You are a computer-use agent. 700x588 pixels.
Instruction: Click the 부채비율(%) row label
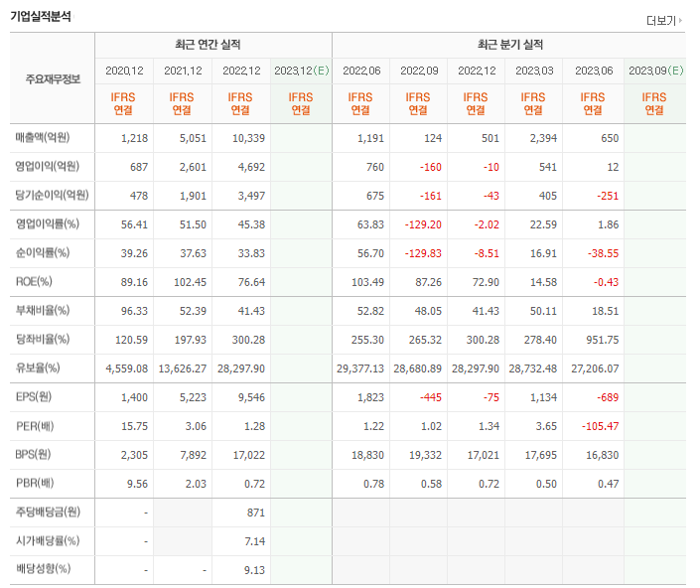coord(43,310)
